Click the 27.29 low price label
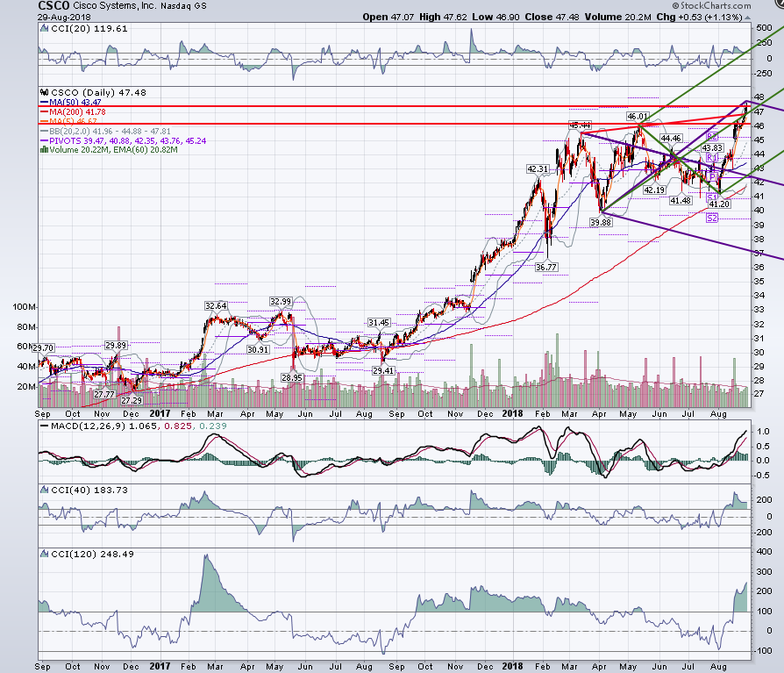 pyautogui.click(x=132, y=401)
